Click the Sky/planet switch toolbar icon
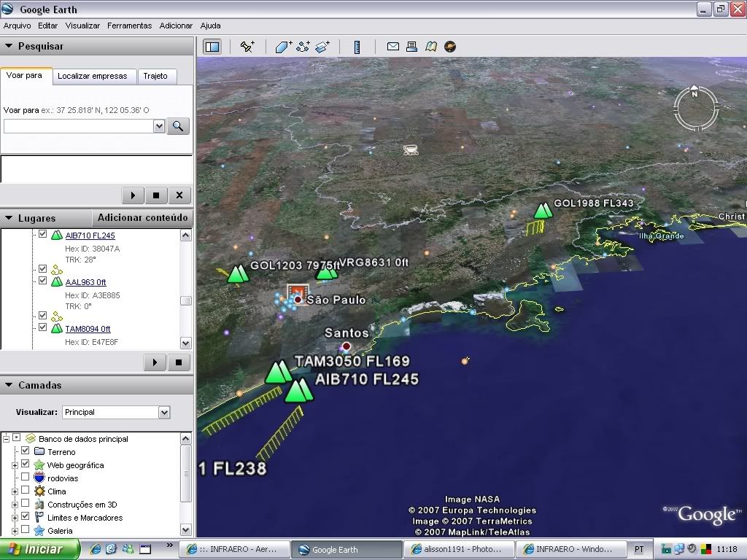 click(x=450, y=46)
